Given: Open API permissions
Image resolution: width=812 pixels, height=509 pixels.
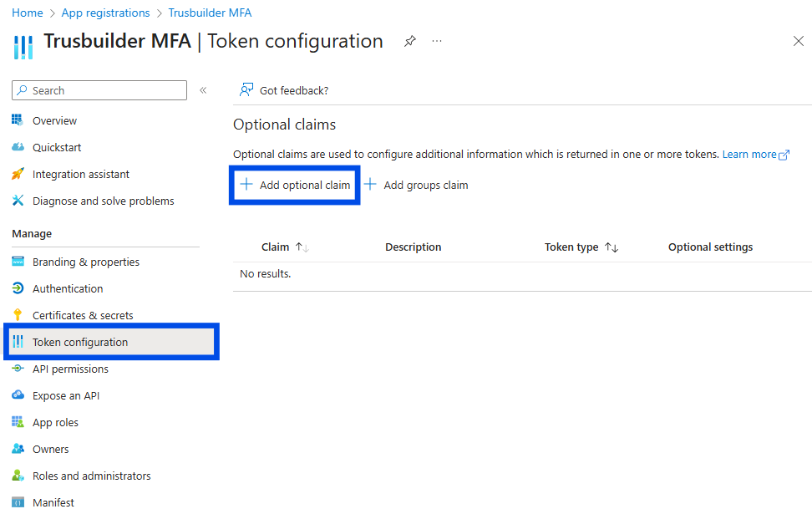Looking at the screenshot, I should pos(70,369).
